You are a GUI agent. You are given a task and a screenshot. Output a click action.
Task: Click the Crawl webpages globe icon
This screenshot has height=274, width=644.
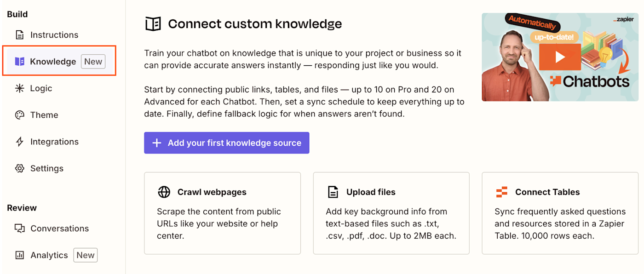164,192
